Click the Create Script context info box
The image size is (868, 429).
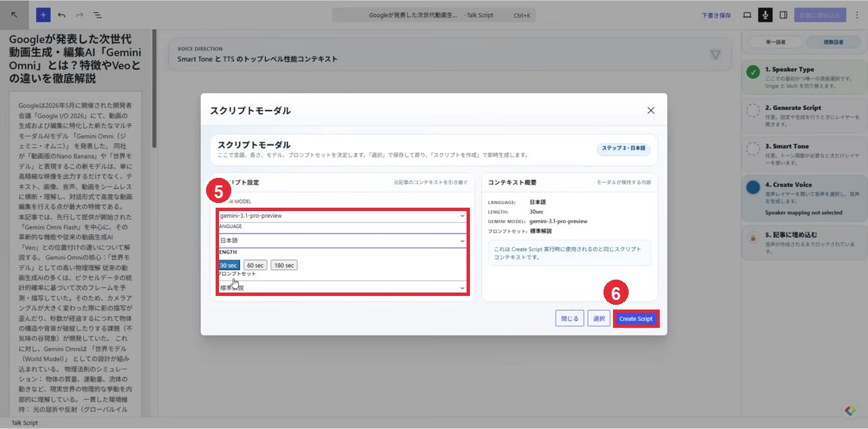pyautogui.click(x=569, y=253)
